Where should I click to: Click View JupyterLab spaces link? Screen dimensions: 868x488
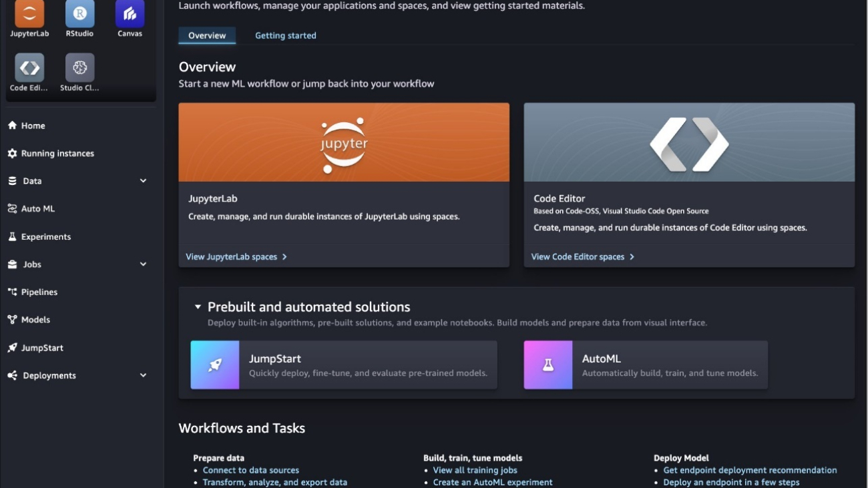click(x=236, y=257)
